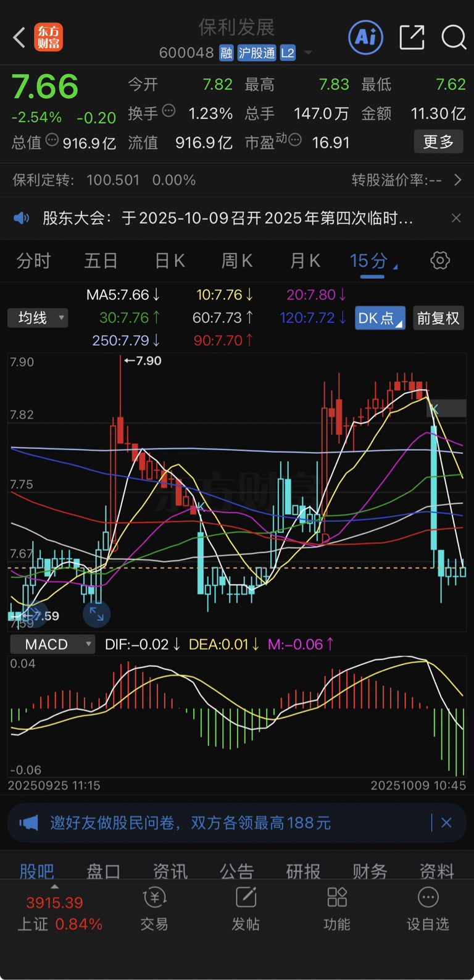Launch the Ai assistant icon
This screenshot has width=474, height=980.
pos(366,38)
